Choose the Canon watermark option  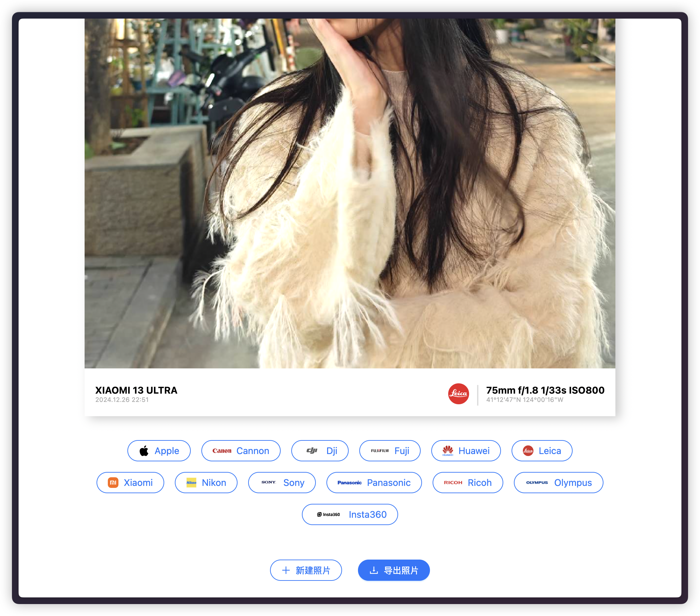click(241, 450)
